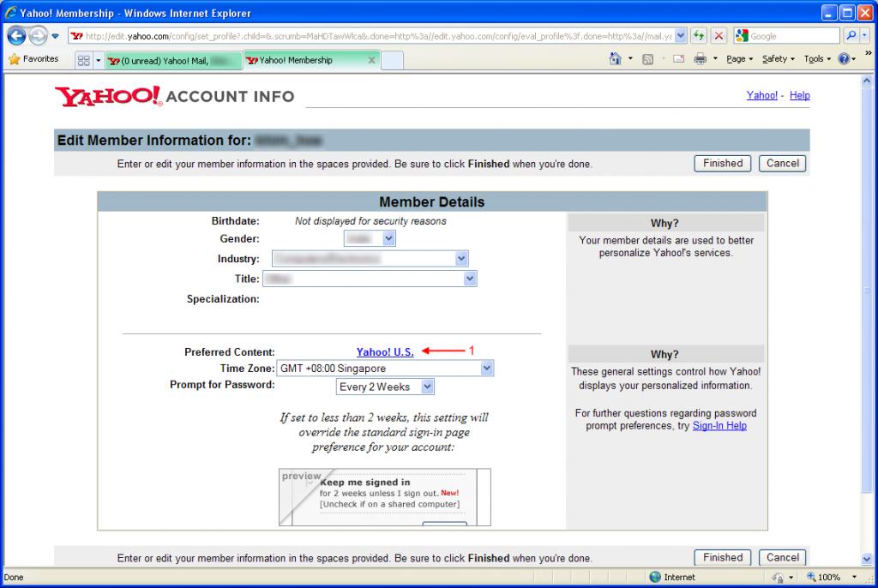Image resolution: width=878 pixels, height=588 pixels.
Task: Click the Home icon in the command bar
Action: click(615, 59)
